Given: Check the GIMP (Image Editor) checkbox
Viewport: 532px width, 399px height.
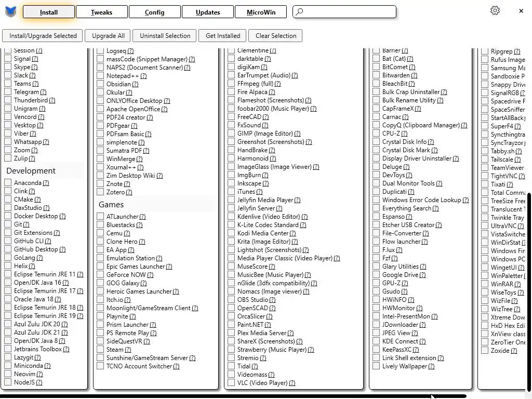Looking at the screenshot, I should (x=231, y=134).
